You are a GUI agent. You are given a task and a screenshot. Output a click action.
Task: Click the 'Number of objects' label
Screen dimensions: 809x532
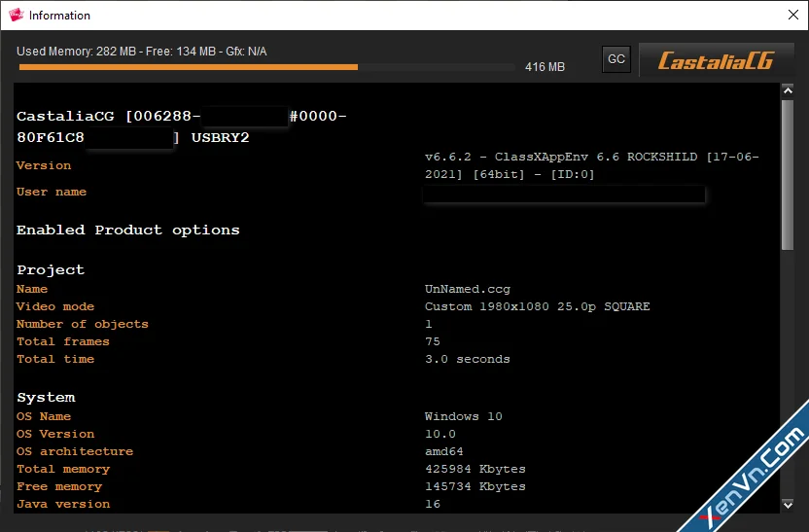(x=83, y=324)
